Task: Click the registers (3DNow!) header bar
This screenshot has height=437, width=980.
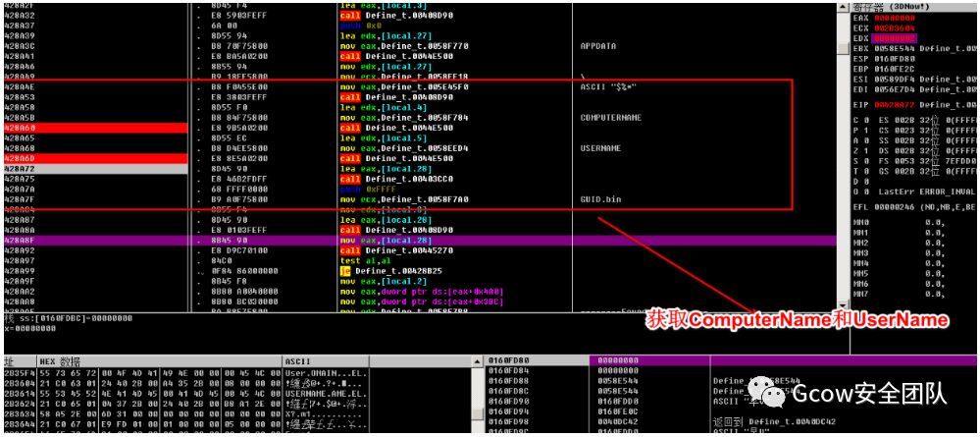Action: (x=912, y=8)
